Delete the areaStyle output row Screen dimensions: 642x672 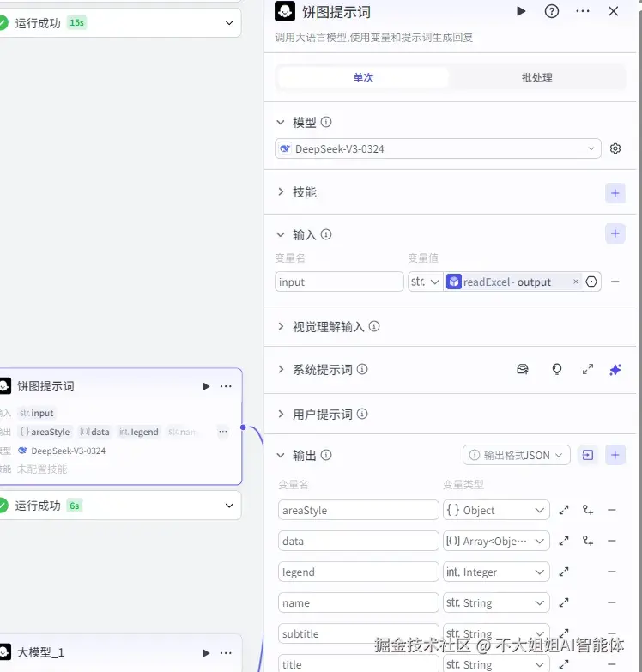pyautogui.click(x=612, y=510)
